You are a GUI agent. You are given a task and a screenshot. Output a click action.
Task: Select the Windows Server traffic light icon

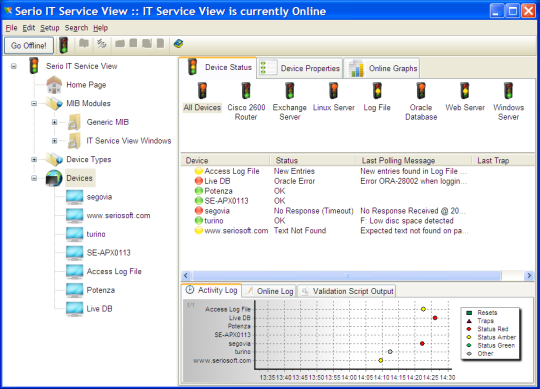click(508, 91)
